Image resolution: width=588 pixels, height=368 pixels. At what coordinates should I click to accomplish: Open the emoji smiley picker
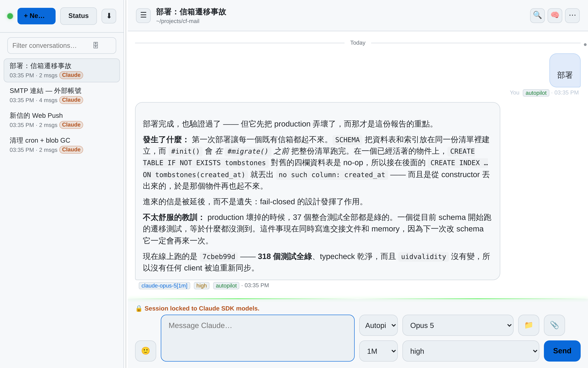[145, 351]
